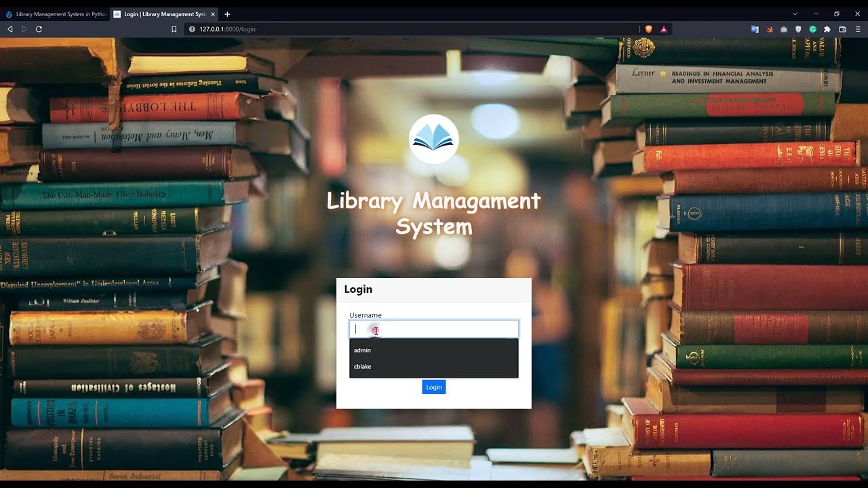Open Google Translate extension icon

755,29
